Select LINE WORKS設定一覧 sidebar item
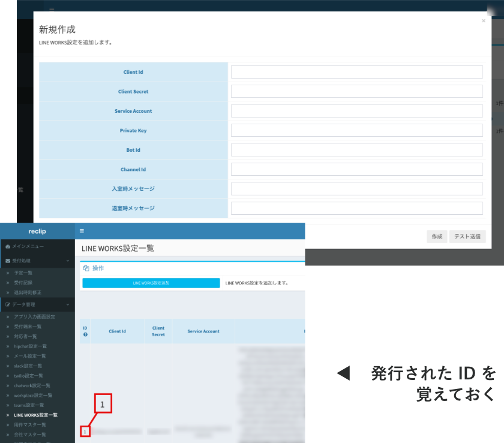Image resolution: width=504 pixels, height=443 pixels. point(35,415)
